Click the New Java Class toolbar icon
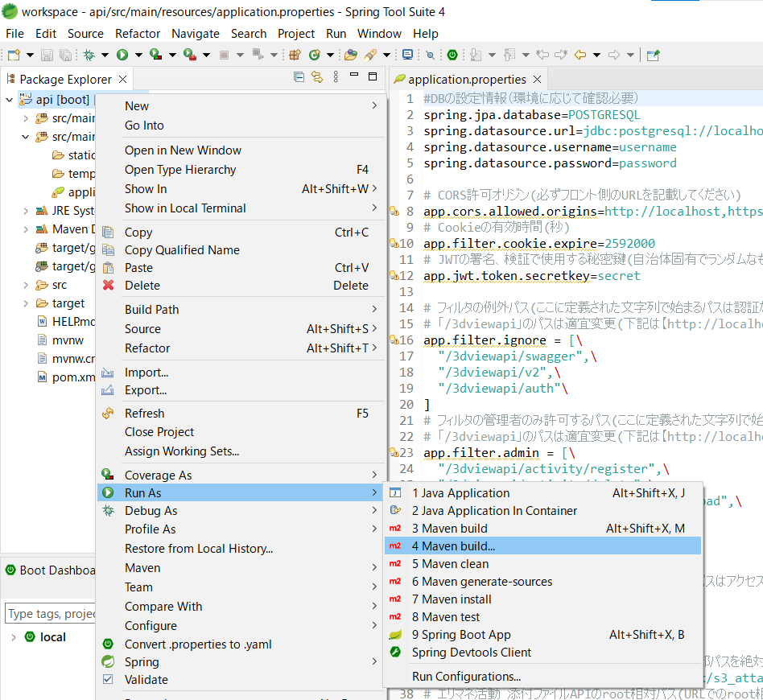This screenshot has width=763, height=700. coord(315,55)
